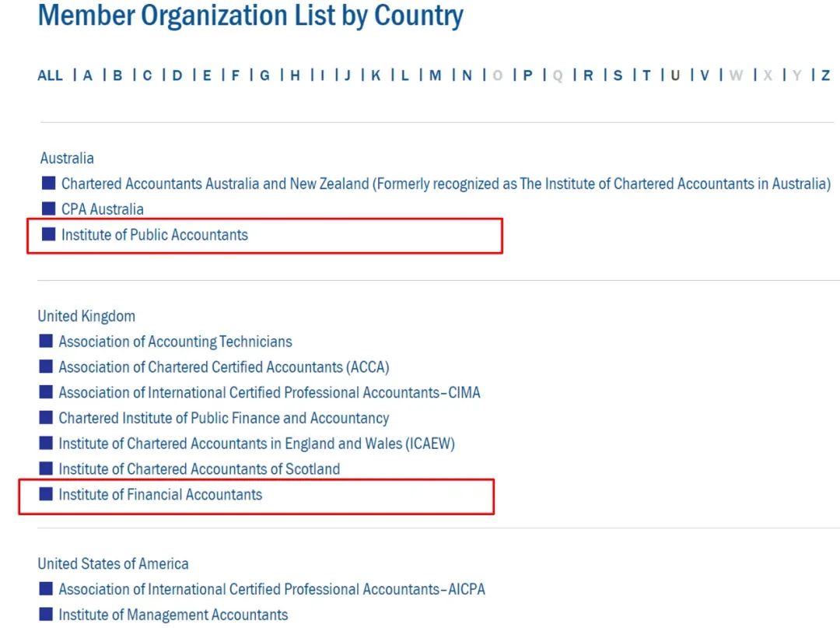
Task: Visit the ICAEW member organization page
Action: pos(257,444)
